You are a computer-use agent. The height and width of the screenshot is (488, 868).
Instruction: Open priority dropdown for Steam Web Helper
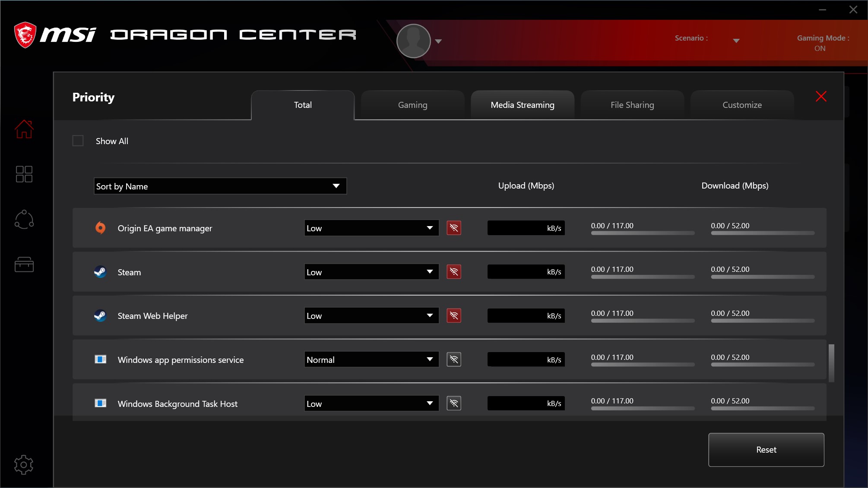tap(371, 315)
